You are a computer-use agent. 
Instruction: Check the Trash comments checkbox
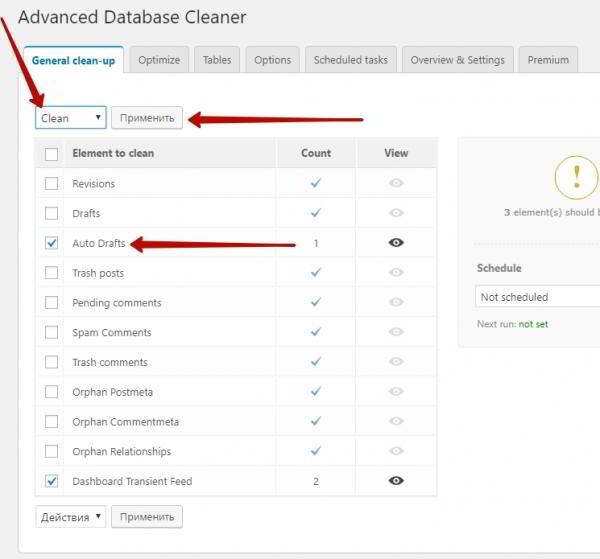[x=51, y=362]
